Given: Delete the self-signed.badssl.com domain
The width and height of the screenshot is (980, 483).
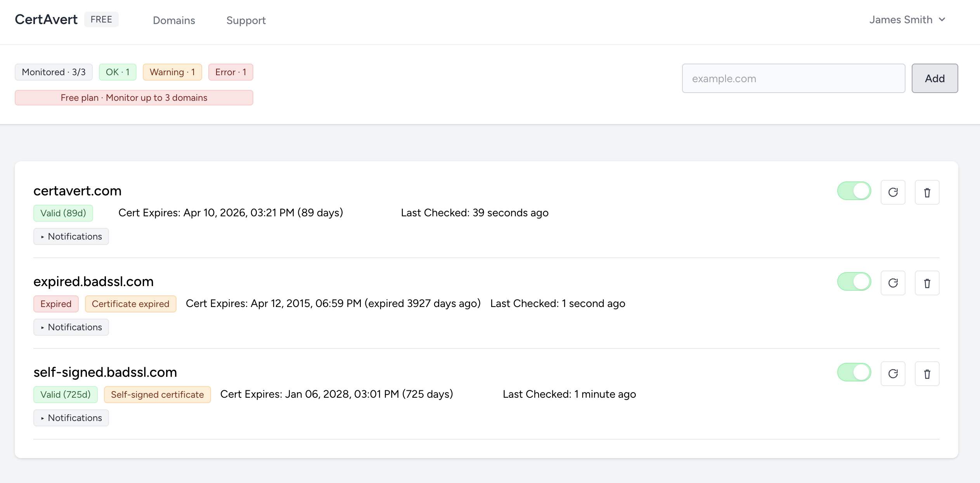Looking at the screenshot, I should point(927,374).
